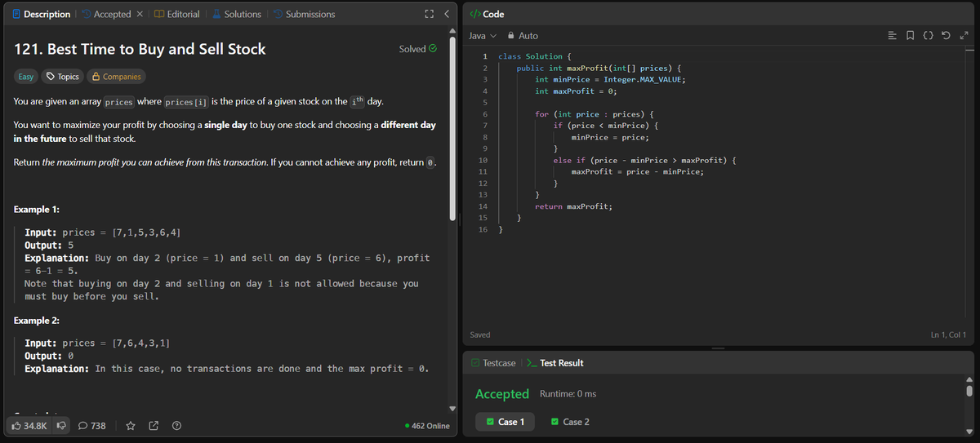The width and height of the screenshot is (980, 443).
Task: Switch to the Solutions tab
Action: coord(236,14)
